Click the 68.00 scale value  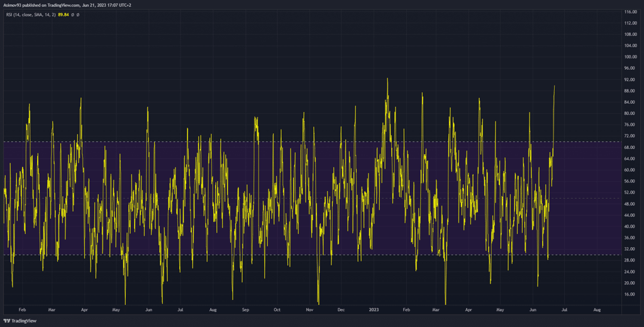tap(630, 148)
